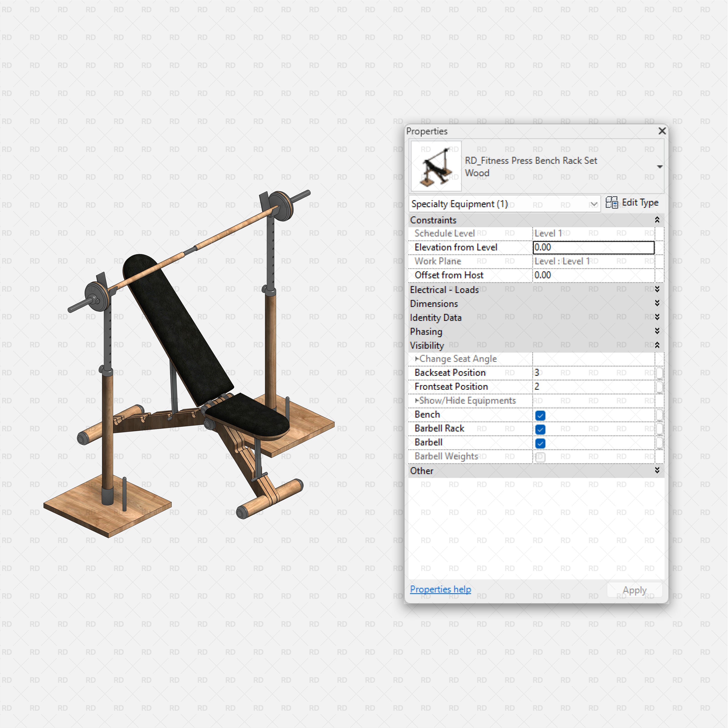Toggle the Barbell visibility checkbox
728x728 pixels.
(540, 443)
